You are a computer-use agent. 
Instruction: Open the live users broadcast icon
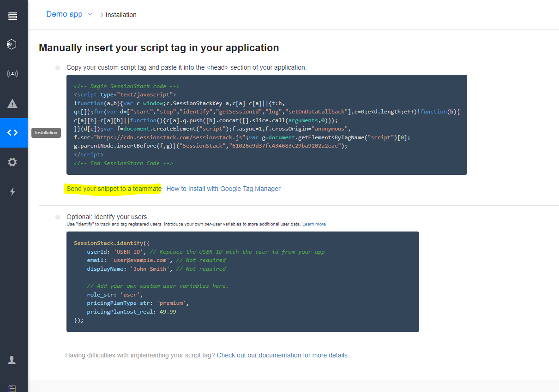[x=12, y=74]
